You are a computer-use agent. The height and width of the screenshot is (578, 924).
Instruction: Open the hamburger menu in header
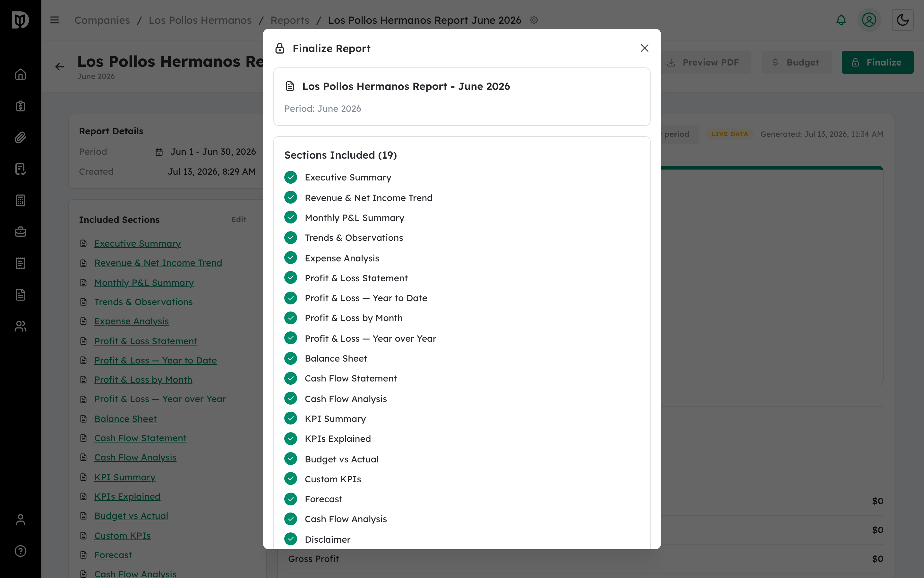point(55,20)
